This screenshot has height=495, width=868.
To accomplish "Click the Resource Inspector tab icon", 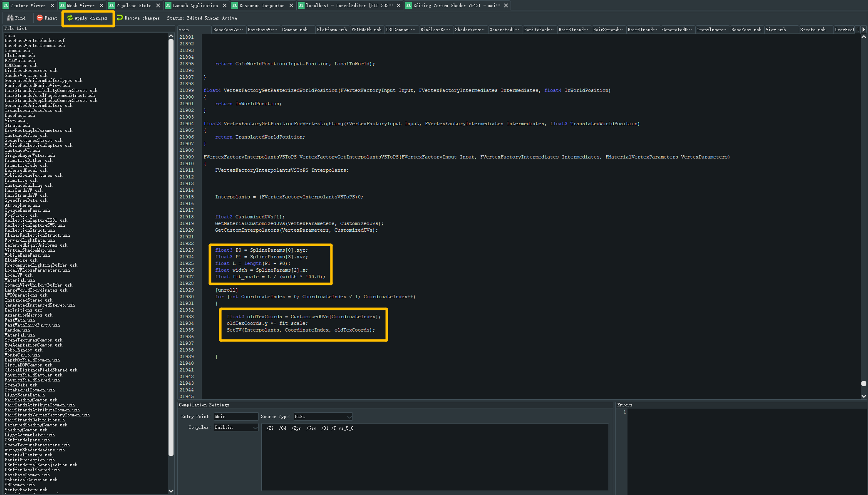I will [235, 5].
